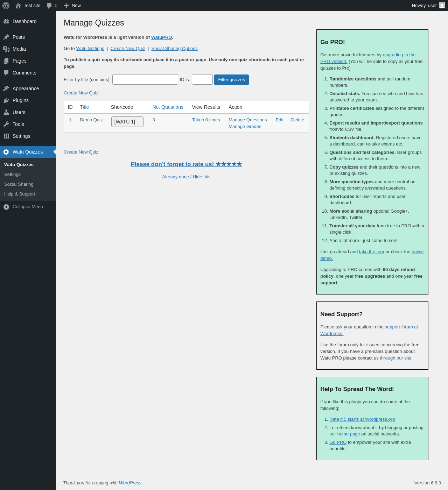Click the Comments speech bubble sidebar icon
This screenshot has height=490, width=448.
tap(6, 73)
